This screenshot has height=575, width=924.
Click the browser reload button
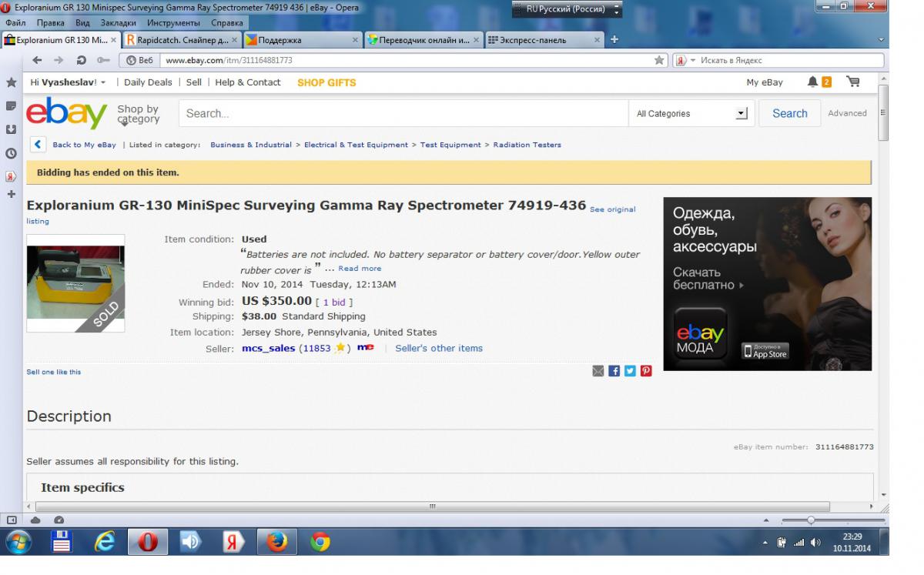click(x=81, y=60)
